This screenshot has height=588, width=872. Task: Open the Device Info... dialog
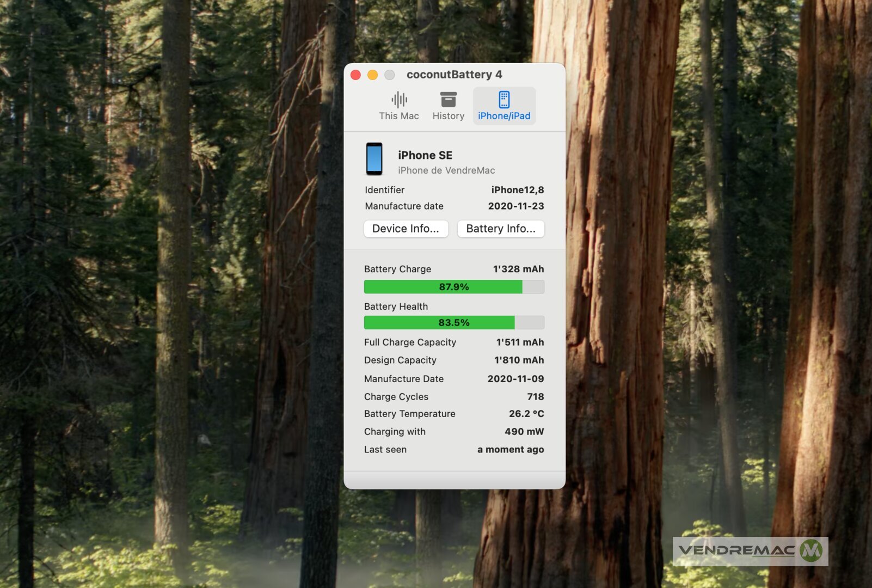pos(406,229)
